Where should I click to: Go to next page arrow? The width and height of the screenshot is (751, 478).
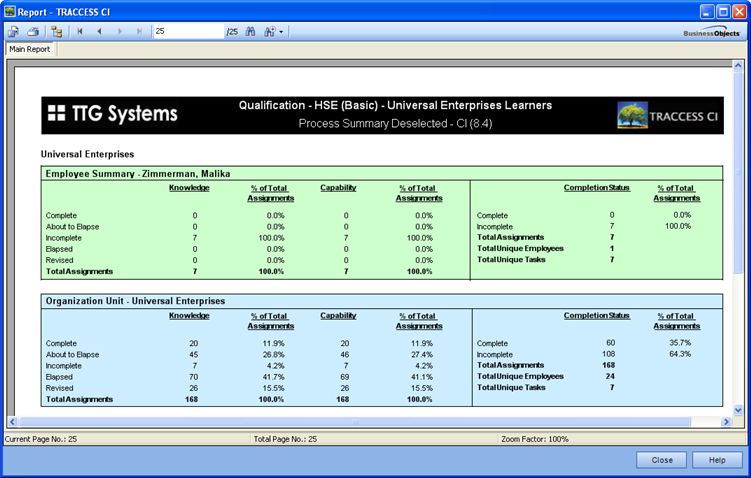(x=120, y=32)
